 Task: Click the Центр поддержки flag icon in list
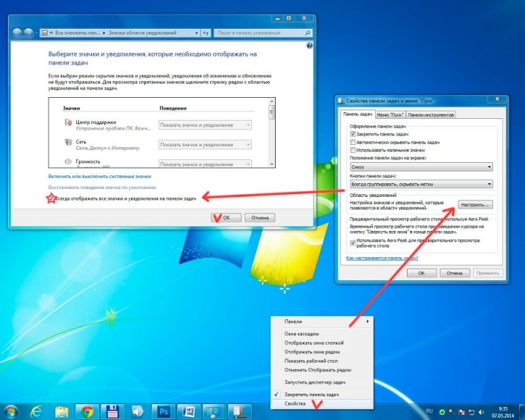pos(68,123)
